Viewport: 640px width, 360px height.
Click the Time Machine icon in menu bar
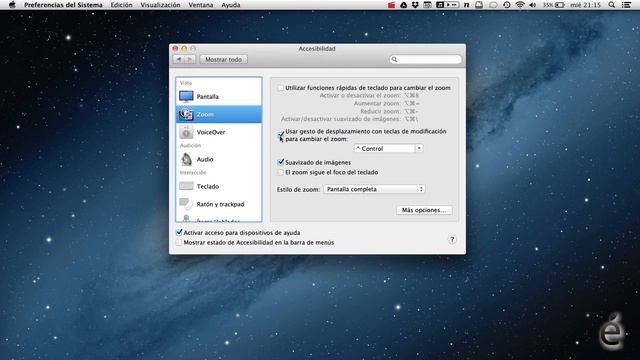point(507,5)
